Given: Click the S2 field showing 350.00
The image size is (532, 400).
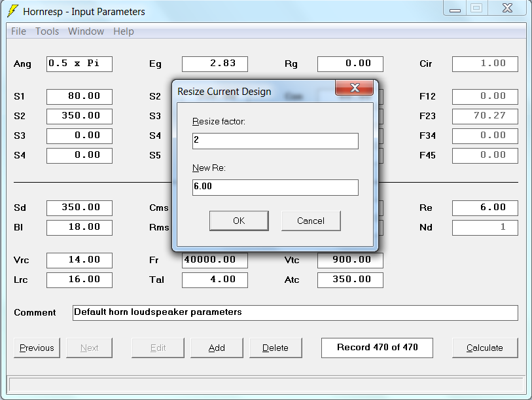Looking at the screenshot, I should pos(79,117).
